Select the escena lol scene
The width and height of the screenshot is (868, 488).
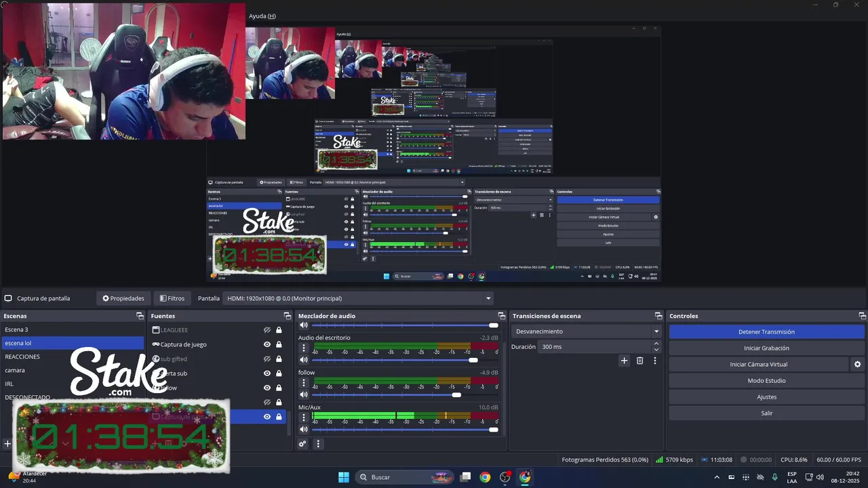point(73,343)
